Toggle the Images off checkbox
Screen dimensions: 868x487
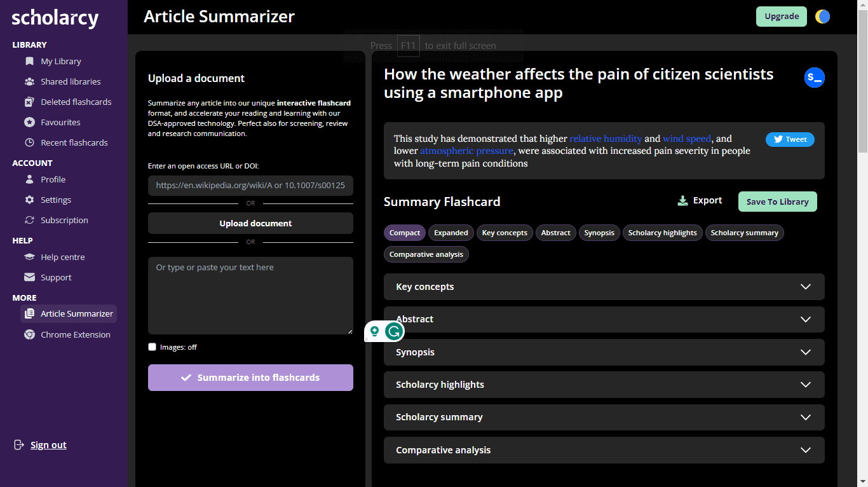tap(152, 347)
